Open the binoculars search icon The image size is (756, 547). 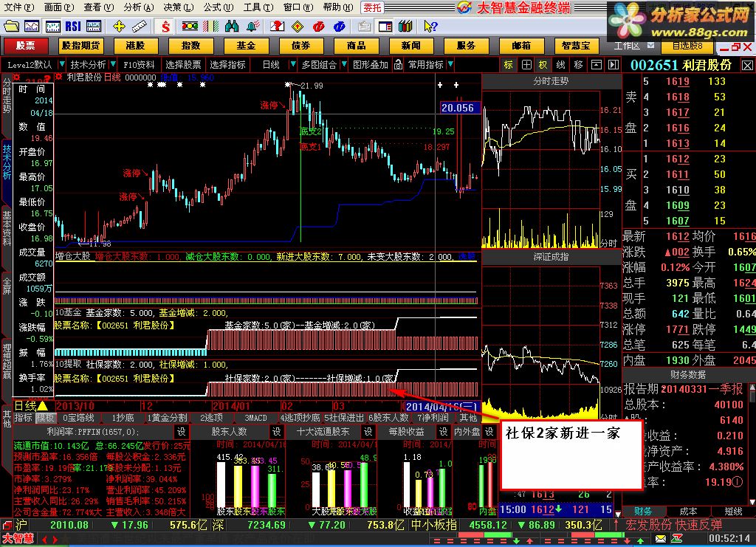click(232, 26)
